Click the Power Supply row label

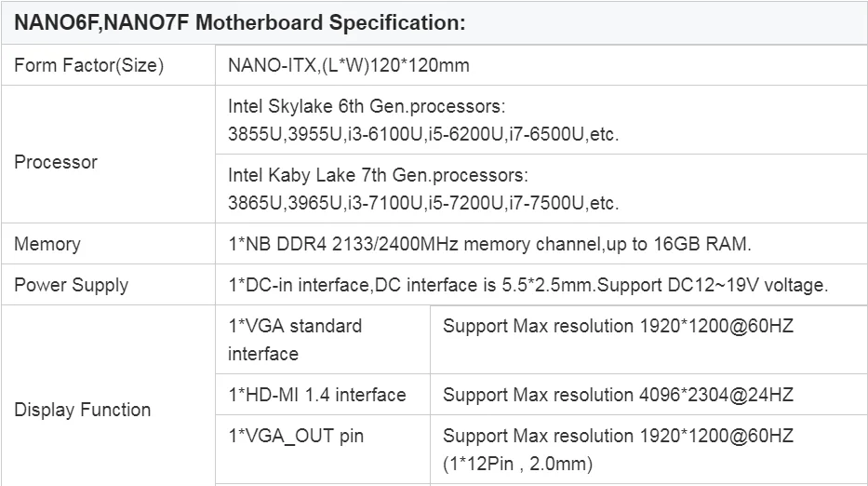click(72, 285)
